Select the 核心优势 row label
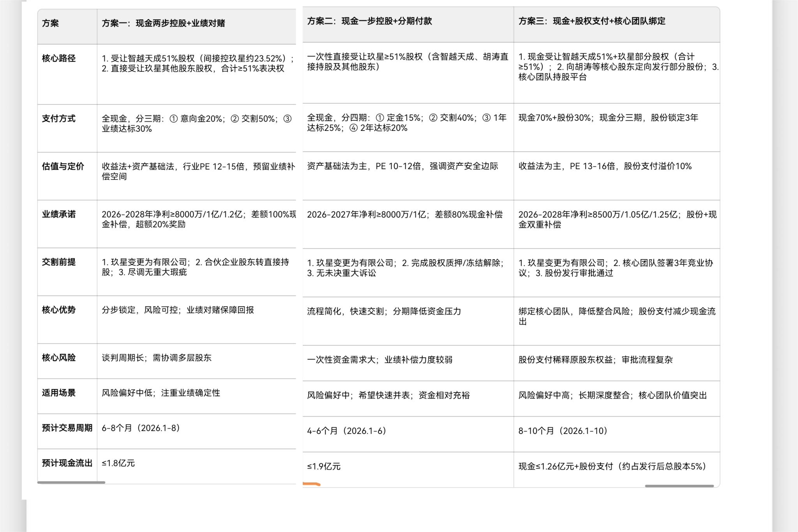Viewport: 798px width, 532px height. click(x=59, y=310)
